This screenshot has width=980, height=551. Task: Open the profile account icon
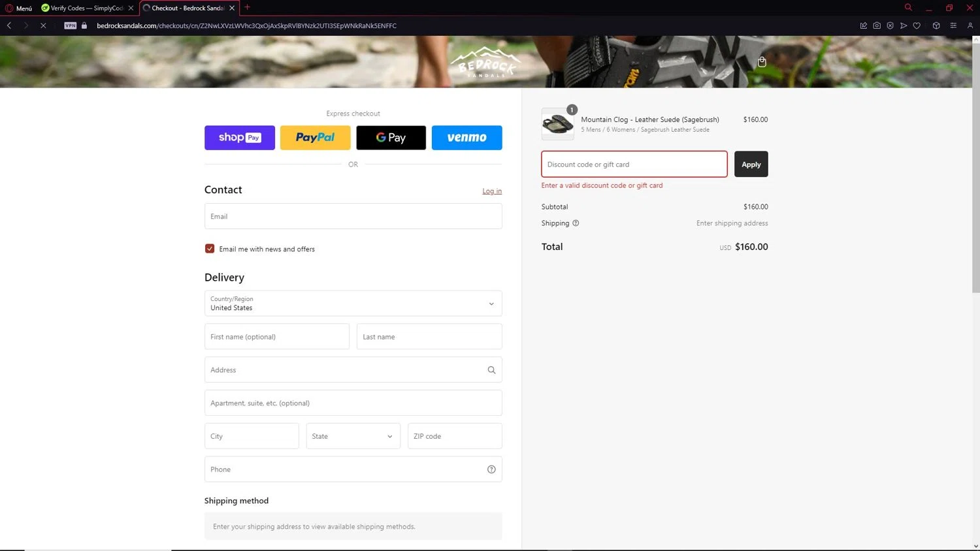(970, 25)
